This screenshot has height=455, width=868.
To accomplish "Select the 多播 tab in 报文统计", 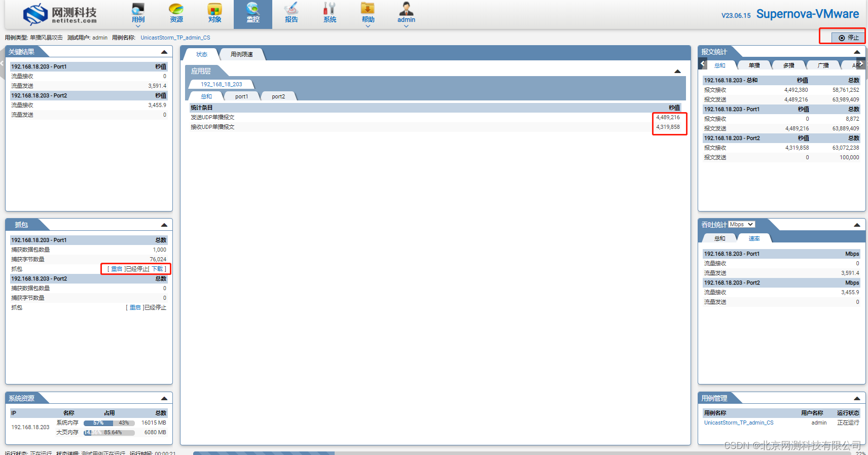I will coord(789,65).
